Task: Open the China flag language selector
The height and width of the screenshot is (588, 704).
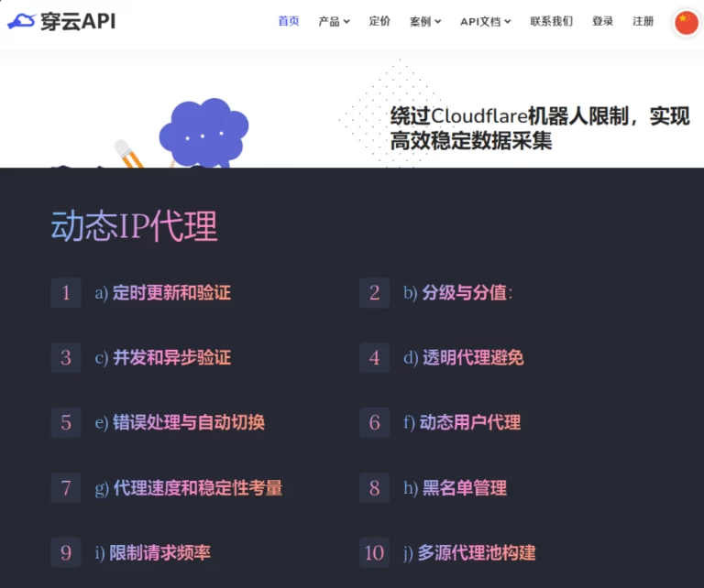Action: click(x=687, y=22)
